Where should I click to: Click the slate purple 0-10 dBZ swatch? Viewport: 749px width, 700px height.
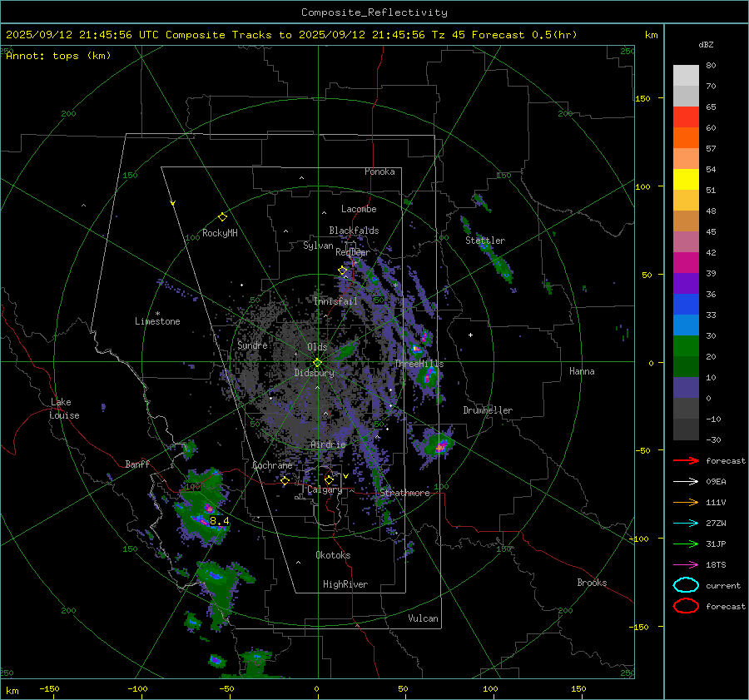686,388
